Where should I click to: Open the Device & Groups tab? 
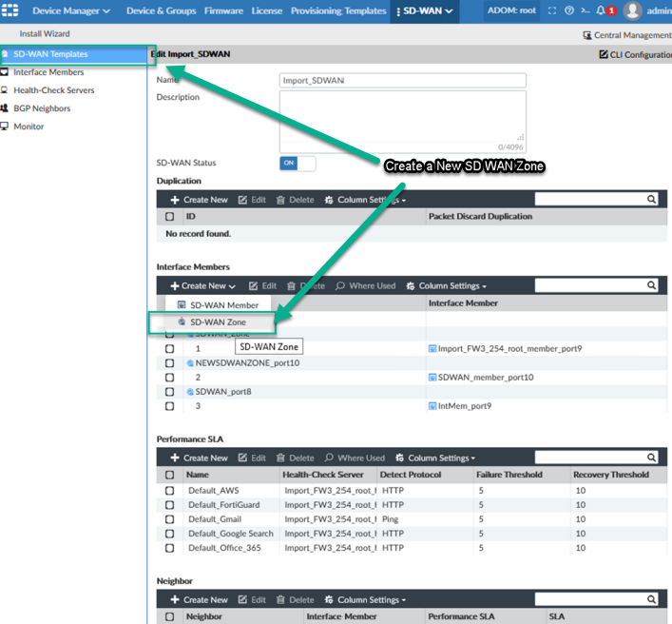(x=162, y=10)
